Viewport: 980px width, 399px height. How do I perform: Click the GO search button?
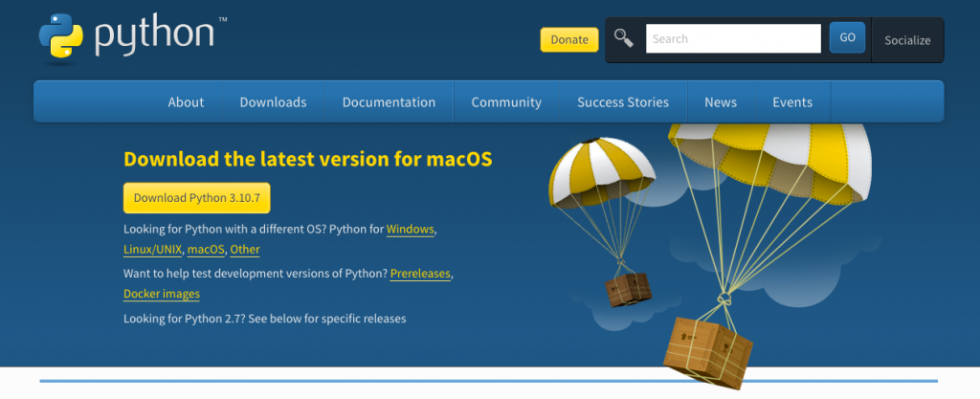[x=847, y=37]
